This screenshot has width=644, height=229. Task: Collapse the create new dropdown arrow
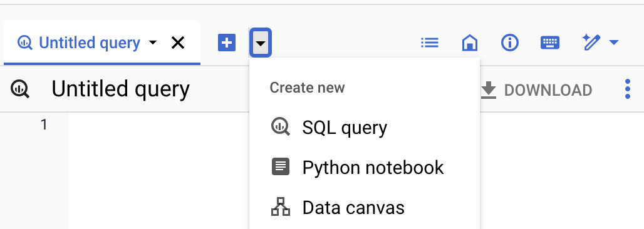click(261, 43)
